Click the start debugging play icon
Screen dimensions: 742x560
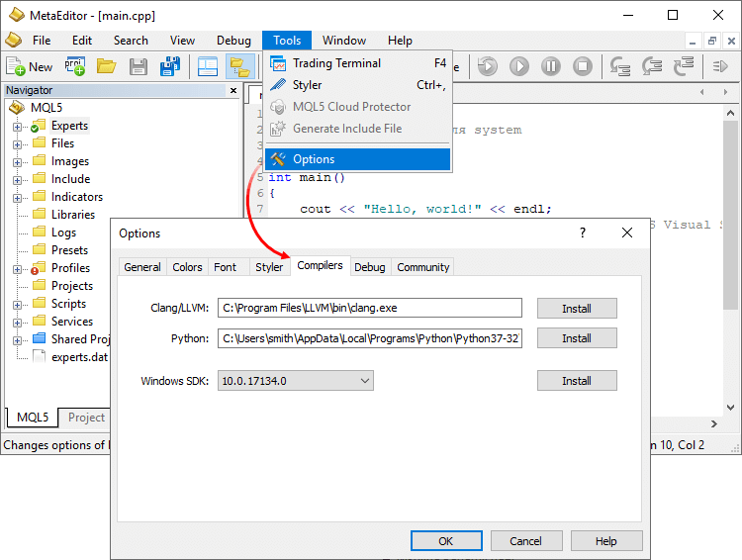point(519,66)
